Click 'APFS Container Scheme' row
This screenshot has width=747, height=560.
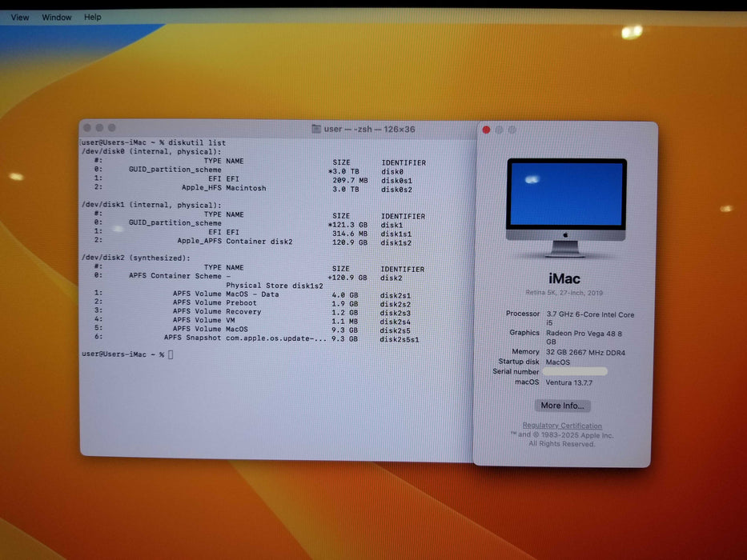[x=247, y=277]
